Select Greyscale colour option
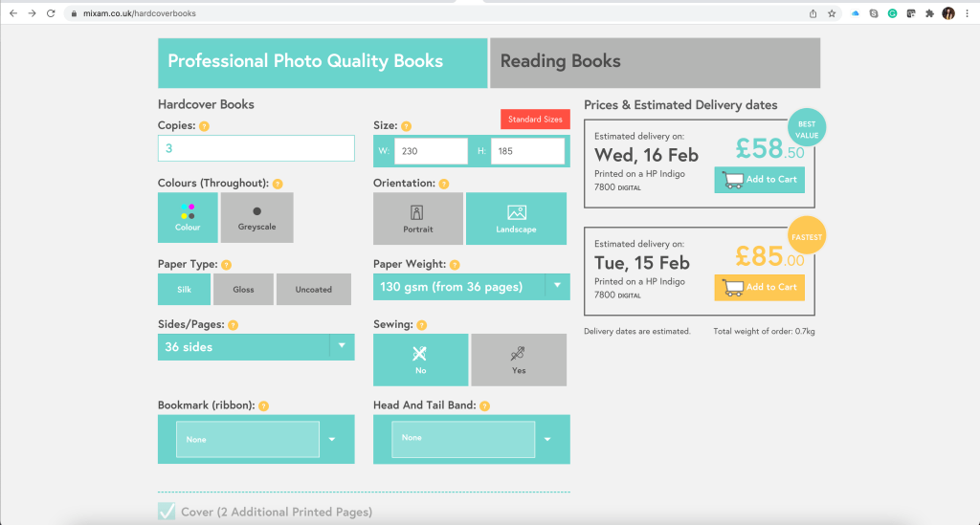 256,217
